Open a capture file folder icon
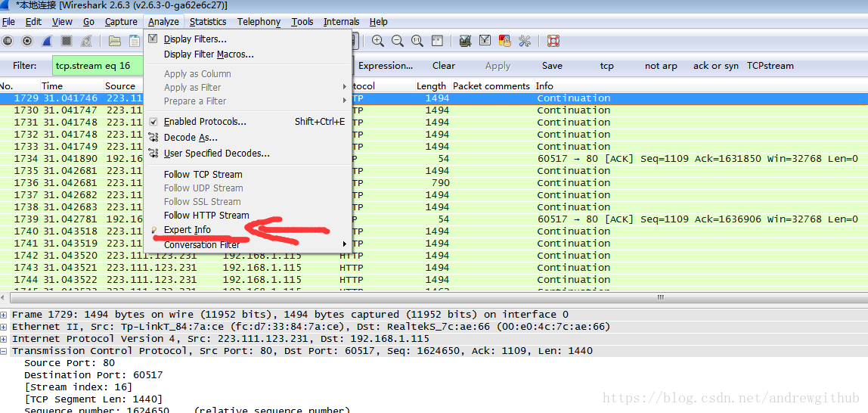Screen dimensions: 868x413 click(115, 41)
